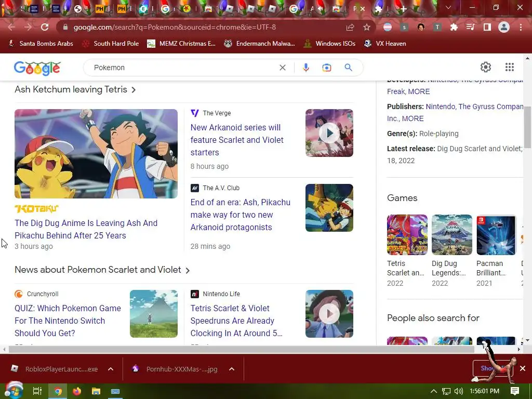
Task: Open the Extensions puzzle icon in the toolbar
Action: click(454, 27)
